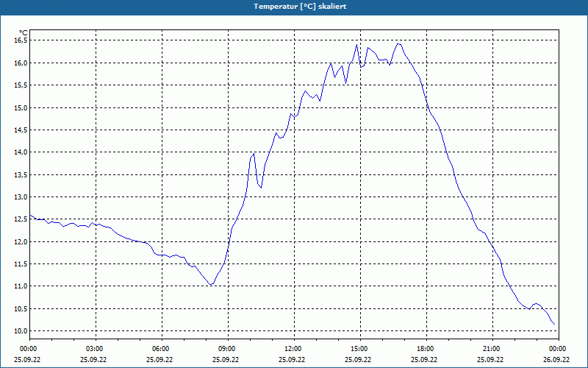588x368 pixels.
Task: Click the 16,0 y-axis label
Action: (21, 63)
